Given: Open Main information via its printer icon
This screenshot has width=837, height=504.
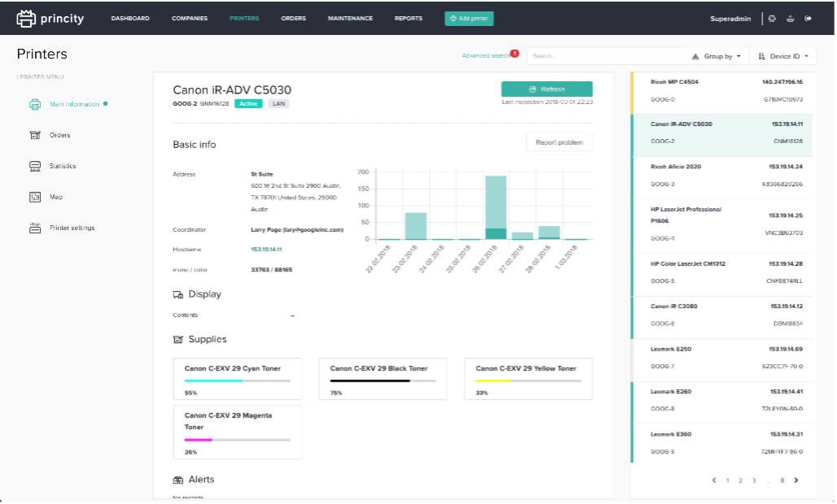Looking at the screenshot, I should click(35, 104).
